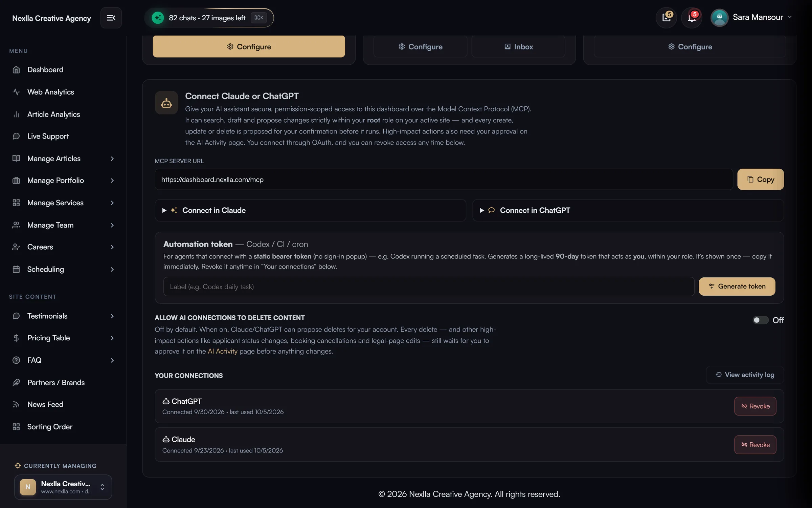Image resolution: width=812 pixels, height=508 pixels.
Task: Open Manage Team in the sidebar
Action: pyautogui.click(x=63, y=225)
